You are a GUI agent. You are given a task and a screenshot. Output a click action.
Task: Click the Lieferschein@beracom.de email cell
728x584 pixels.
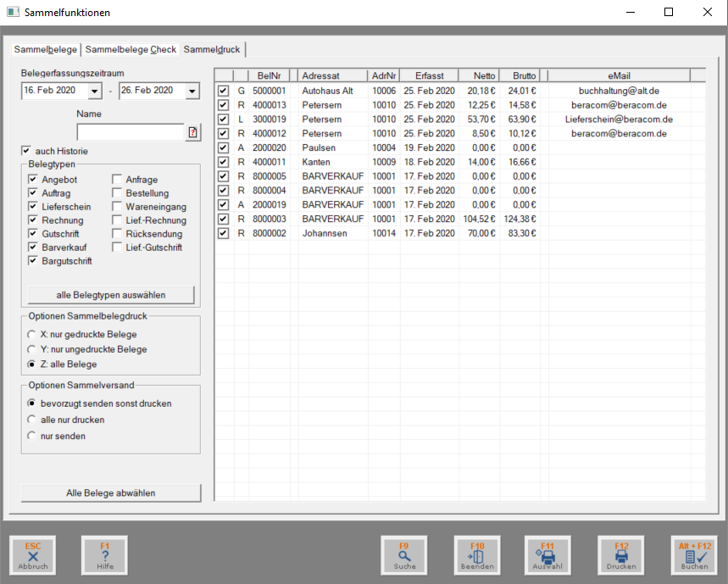click(620, 120)
